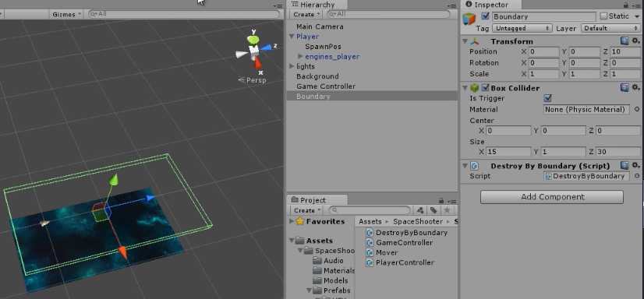The image size is (644, 299).
Task: Open the Physic Material object picker circle
Action: click(x=637, y=109)
